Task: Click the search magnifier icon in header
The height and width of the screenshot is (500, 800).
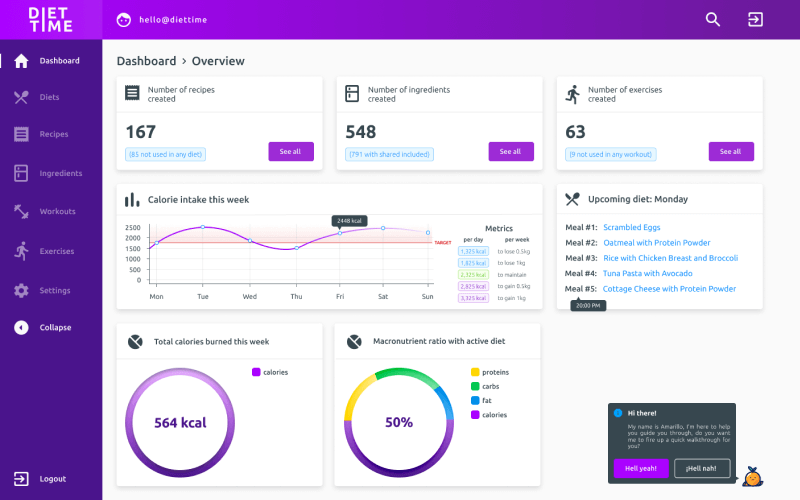Action: [x=713, y=19]
